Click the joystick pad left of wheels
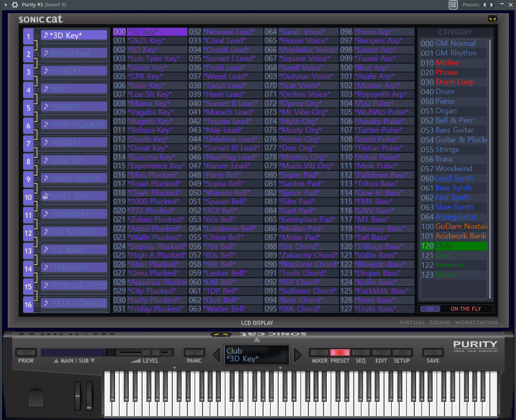The height and width of the screenshot is (420, 516). (x=36, y=397)
